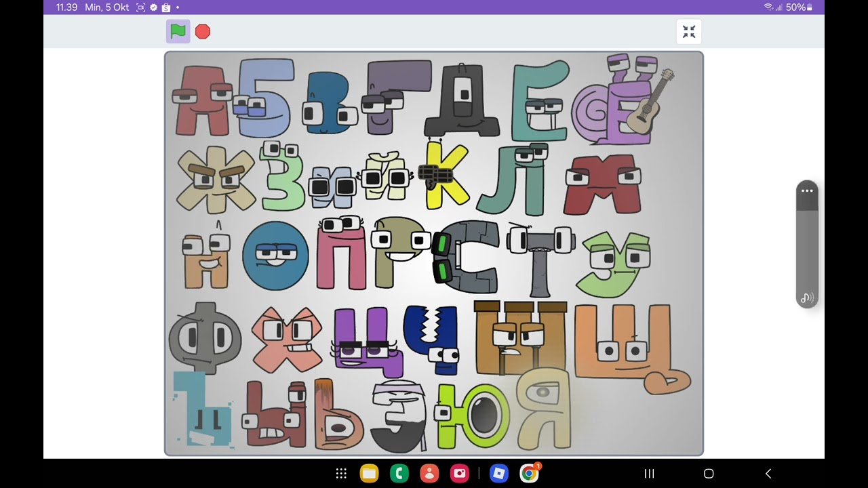The width and height of the screenshot is (868, 488).
Task: Exit fullscreen with the shrink arrows button
Action: point(689,32)
